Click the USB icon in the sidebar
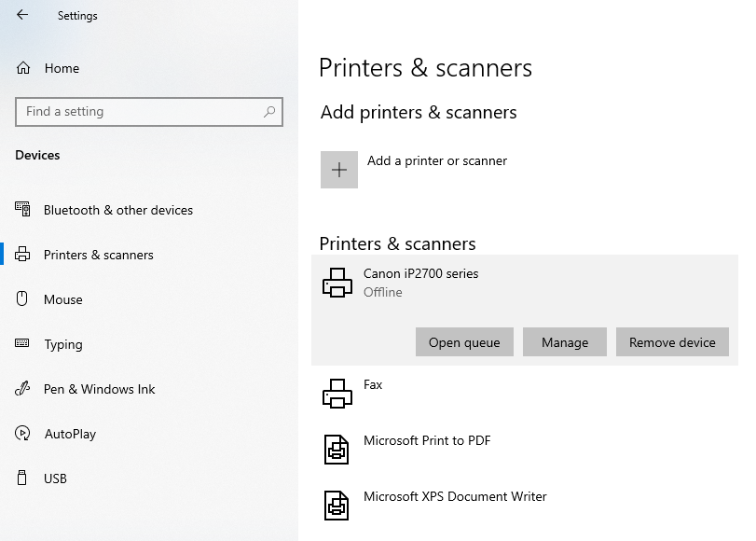The image size is (756, 541). (23, 479)
